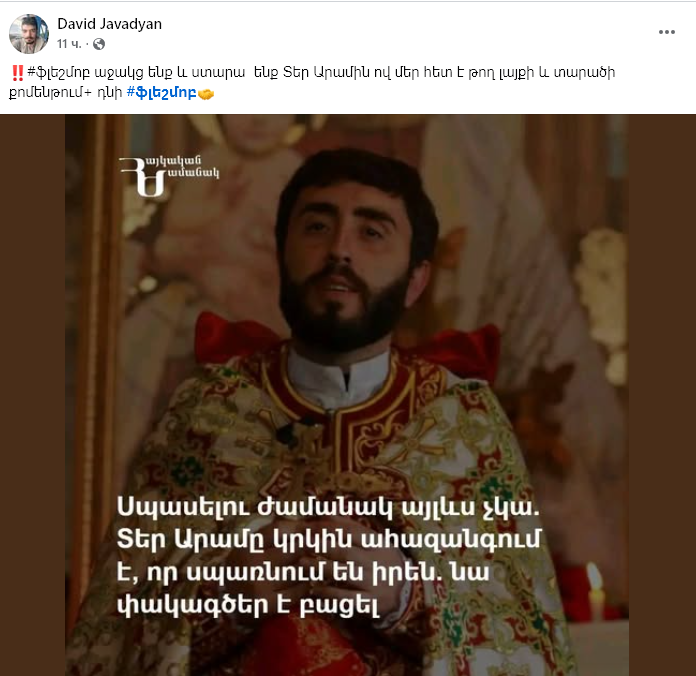Click the author name David Javadyan
The image size is (696, 676).
pos(110,24)
